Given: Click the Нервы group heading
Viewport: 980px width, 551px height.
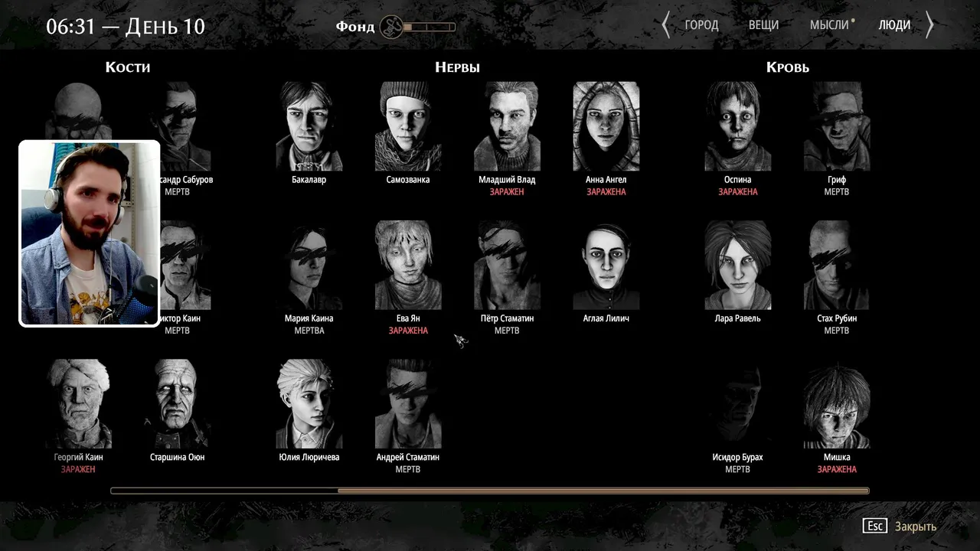Looking at the screenshot, I should point(457,67).
